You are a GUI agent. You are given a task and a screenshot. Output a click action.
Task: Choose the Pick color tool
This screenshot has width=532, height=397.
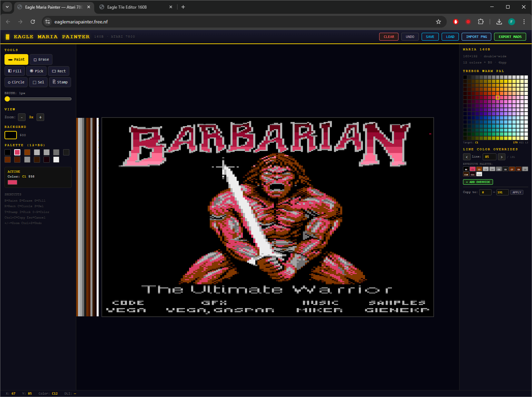37,71
